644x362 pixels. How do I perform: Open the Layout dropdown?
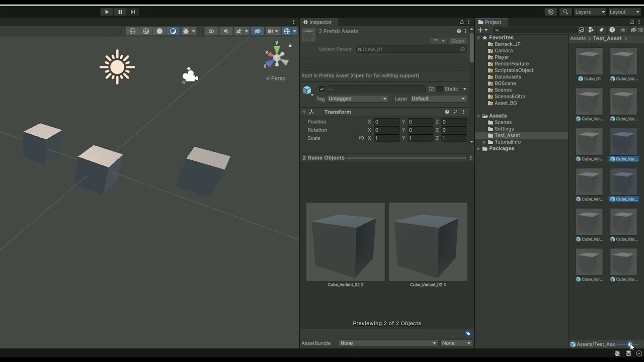[624, 12]
